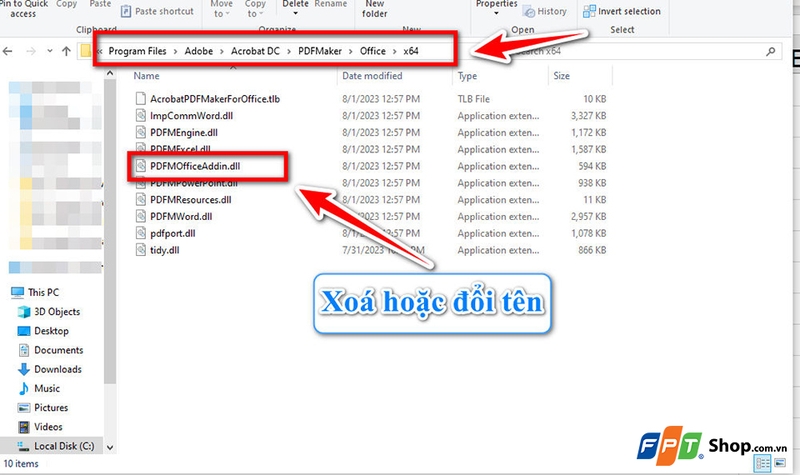The height and width of the screenshot is (475, 800).
Task: Click navigation pane scroll down arrow
Action: (110, 447)
